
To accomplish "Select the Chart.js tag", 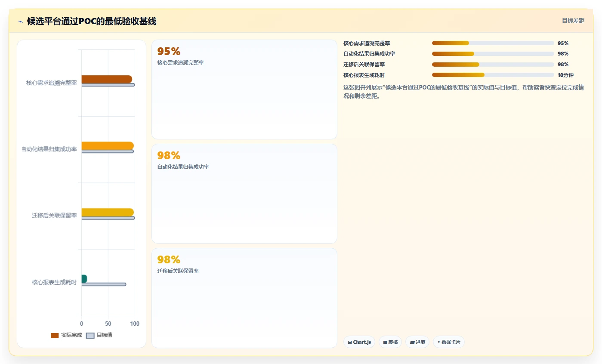I will coord(359,342).
